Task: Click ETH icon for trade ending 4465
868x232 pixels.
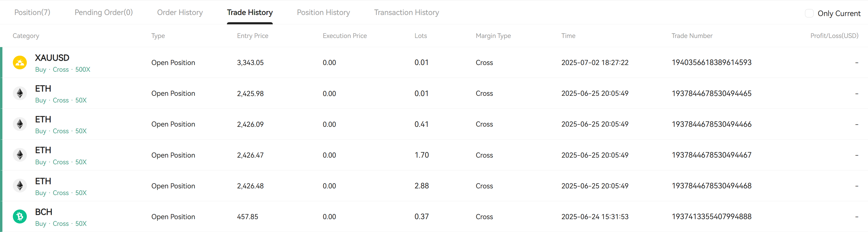Action: [x=20, y=93]
